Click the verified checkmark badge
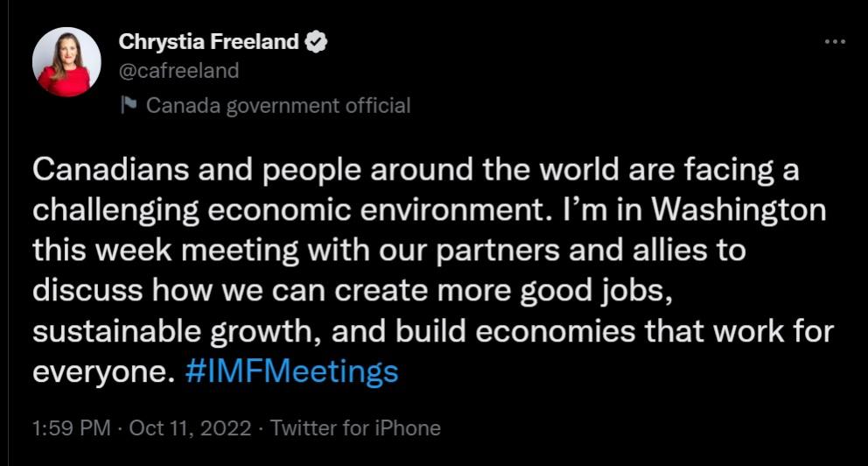Screen dimensions: 868x466 click(x=316, y=43)
